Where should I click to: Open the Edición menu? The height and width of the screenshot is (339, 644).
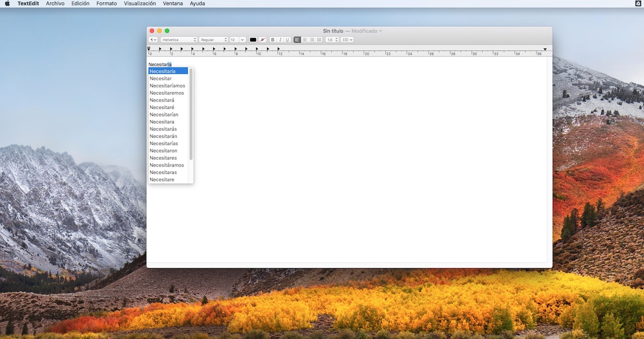tap(80, 4)
